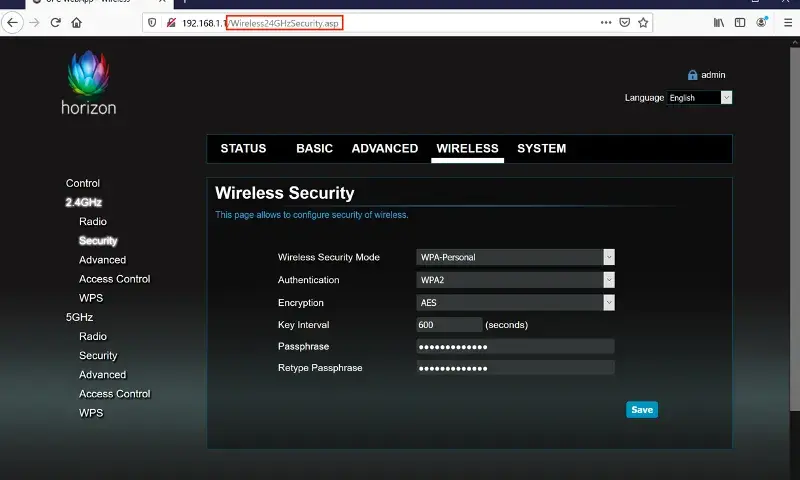This screenshot has height=480, width=800.
Task: Open Access Control under 2.4GHz
Action: 115,279
